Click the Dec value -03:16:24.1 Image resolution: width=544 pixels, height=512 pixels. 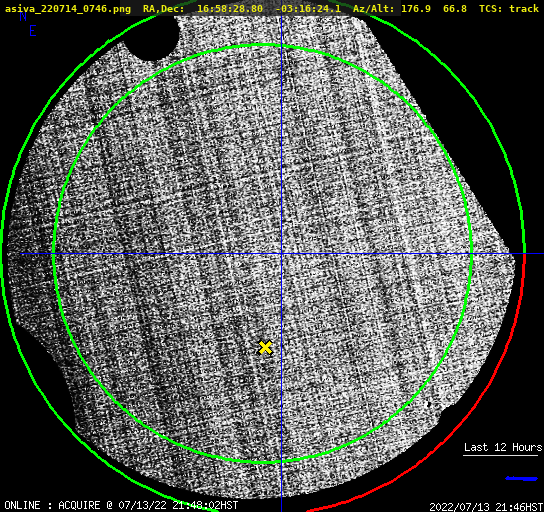pyautogui.click(x=308, y=8)
